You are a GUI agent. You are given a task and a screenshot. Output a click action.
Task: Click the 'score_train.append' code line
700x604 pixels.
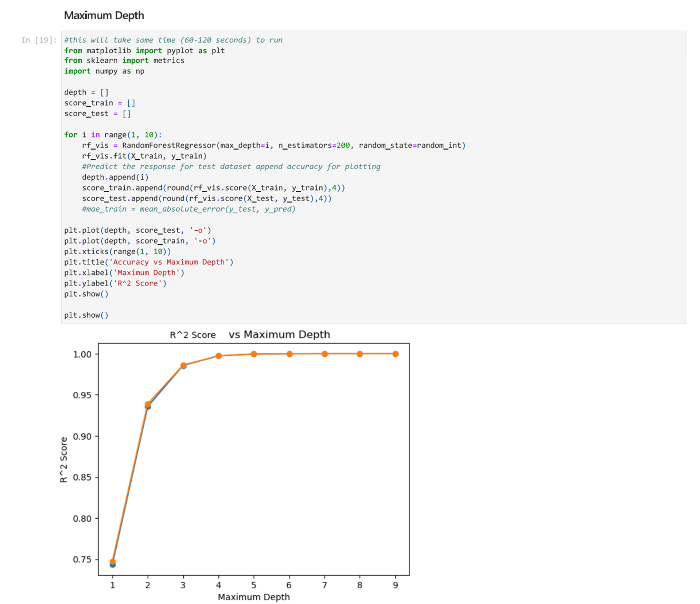click(213, 187)
